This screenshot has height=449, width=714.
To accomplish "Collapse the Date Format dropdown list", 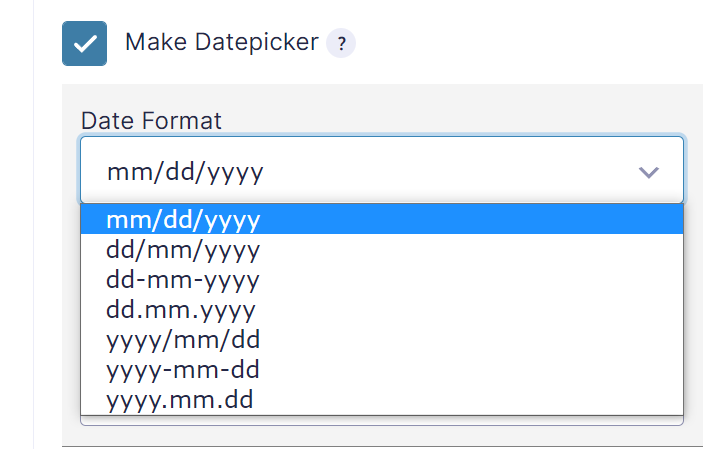I will 382,170.
